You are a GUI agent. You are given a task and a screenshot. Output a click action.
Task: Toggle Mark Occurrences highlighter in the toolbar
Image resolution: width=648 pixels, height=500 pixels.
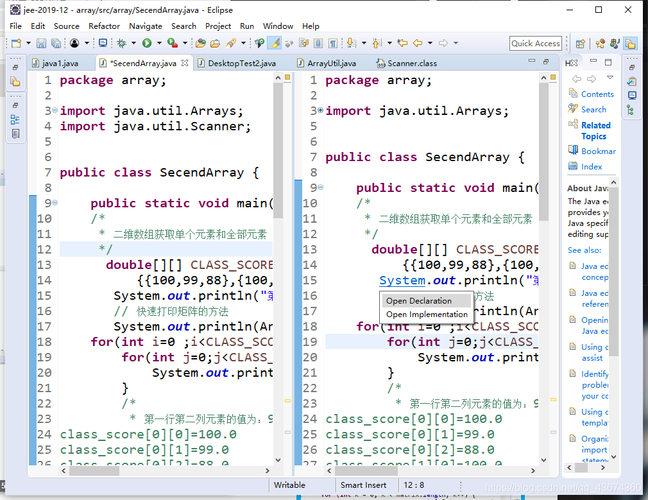(x=275, y=43)
